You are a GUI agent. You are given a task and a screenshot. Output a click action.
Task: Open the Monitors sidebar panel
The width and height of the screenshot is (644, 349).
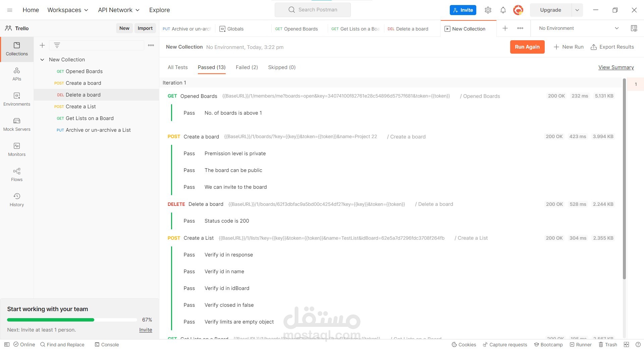tap(17, 150)
